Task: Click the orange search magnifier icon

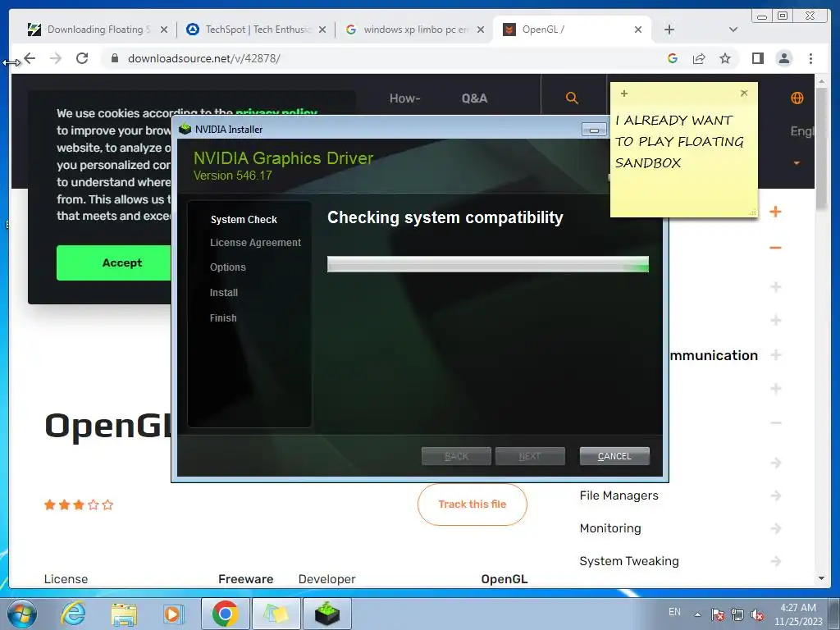Action: (x=572, y=98)
